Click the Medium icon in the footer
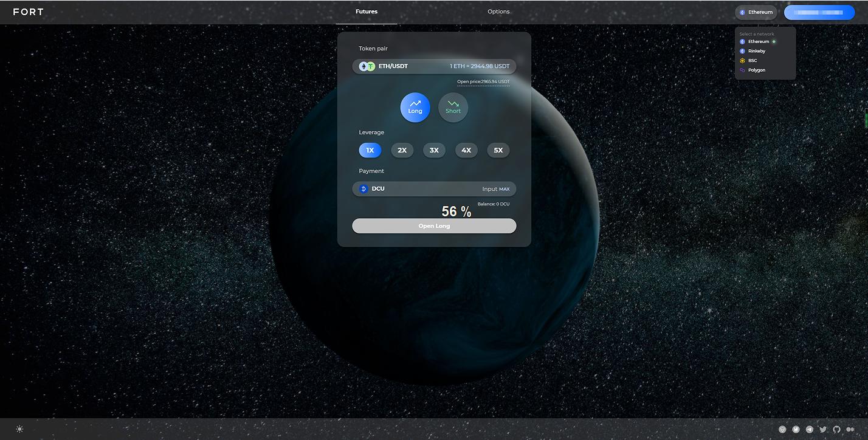868x440 pixels. point(850,430)
